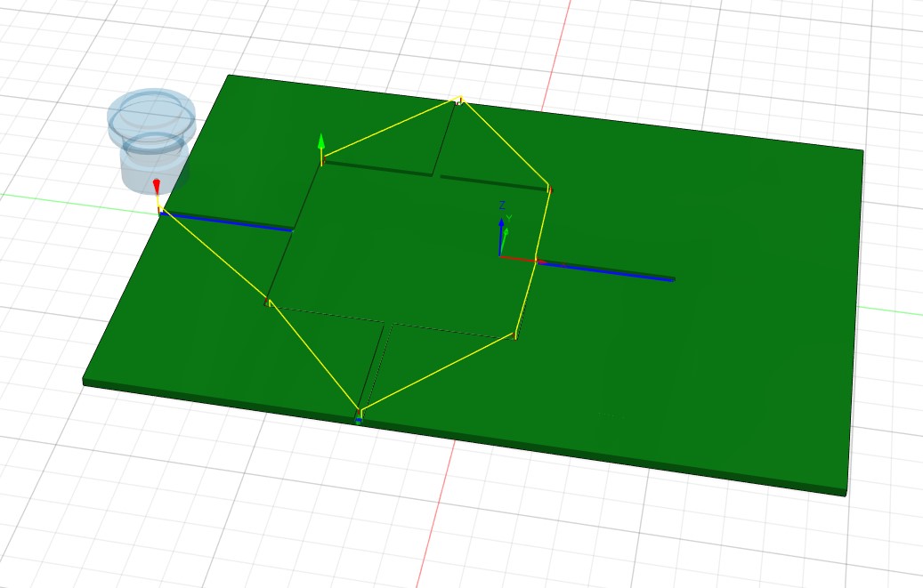Click the yellow line from red arrow to left vertex
923x588 pixels.
pos(214,257)
